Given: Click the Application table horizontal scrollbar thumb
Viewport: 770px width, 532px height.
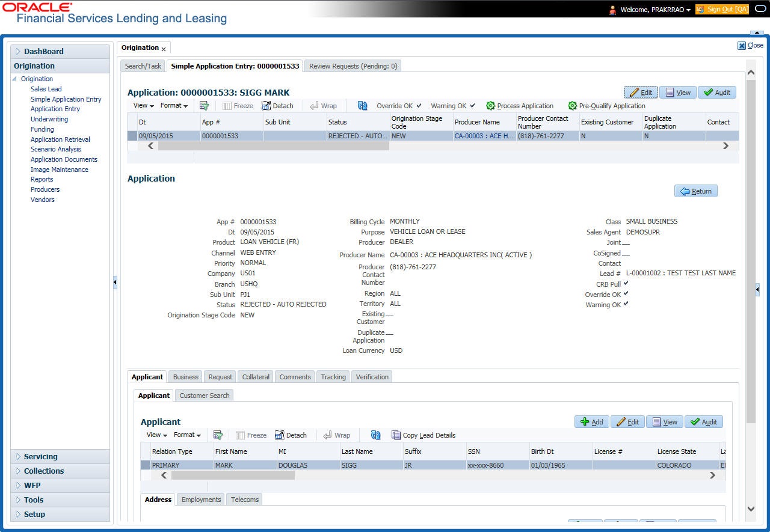Looking at the screenshot, I should (274, 146).
